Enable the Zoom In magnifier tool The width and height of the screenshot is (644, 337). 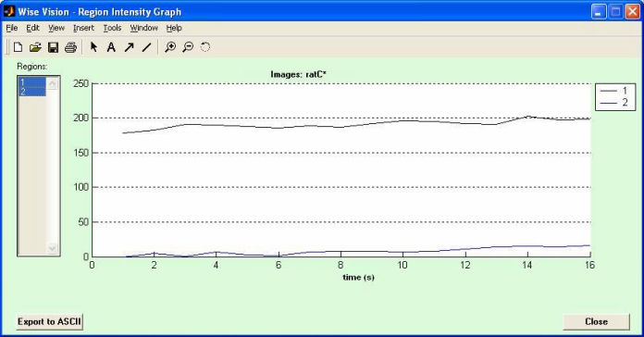click(x=170, y=47)
